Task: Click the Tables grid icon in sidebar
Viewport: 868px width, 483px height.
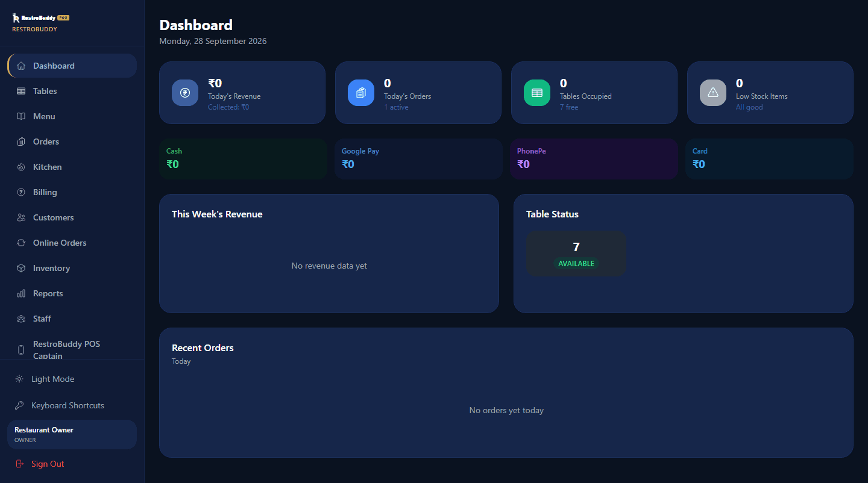Action: [x=21, y=91]
